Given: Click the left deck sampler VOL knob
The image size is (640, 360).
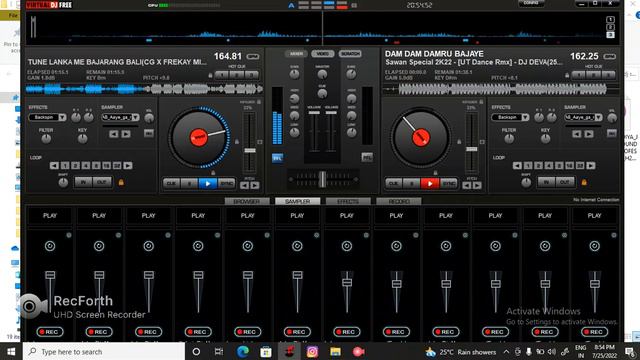Looking at the screenshot, I should [x=149, y=118].
